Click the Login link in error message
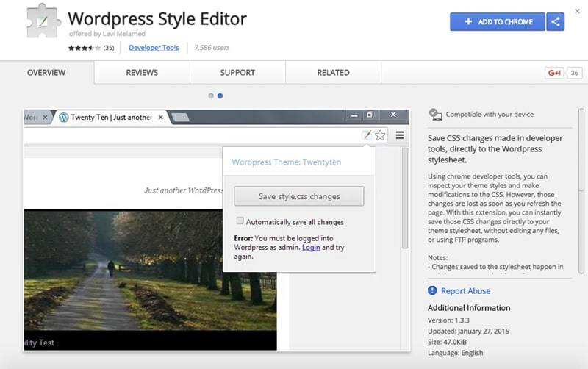The width and height of the screenshot is (588, 369). tap(310, 248)
